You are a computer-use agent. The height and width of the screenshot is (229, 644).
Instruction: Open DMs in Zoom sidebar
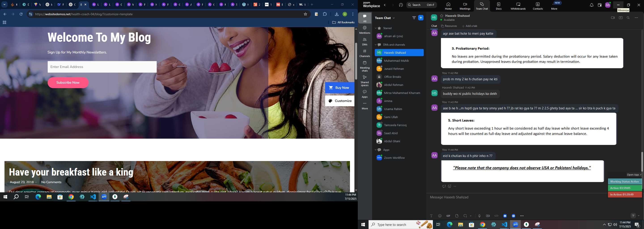tap(365, 42)
